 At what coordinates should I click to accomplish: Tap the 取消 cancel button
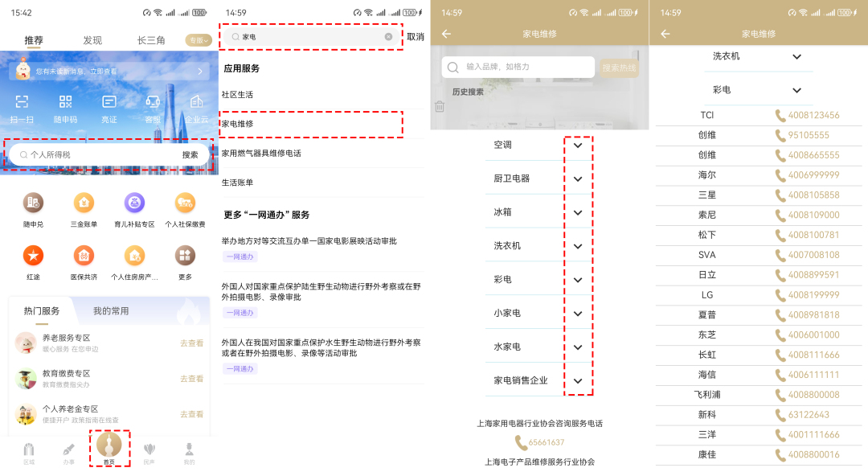[x=415, y=37]
